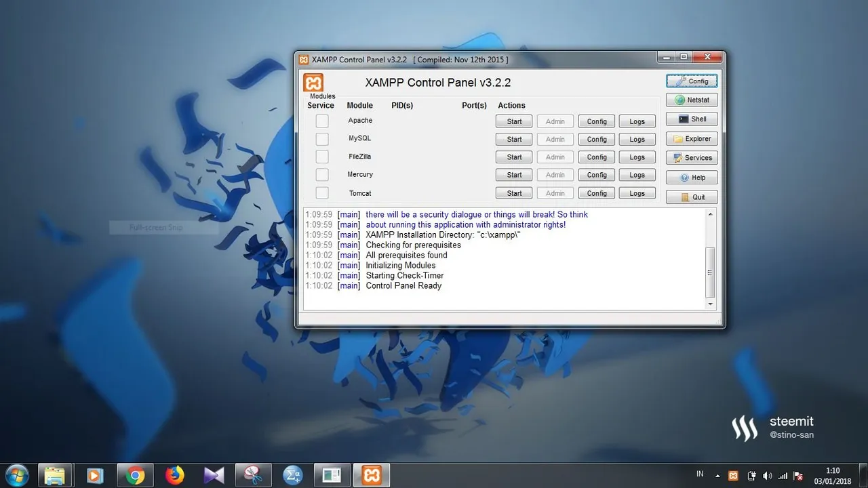Open the volume control tray icon
The width and height of the screenshot is (868, 488).
(x=767, y=476)
